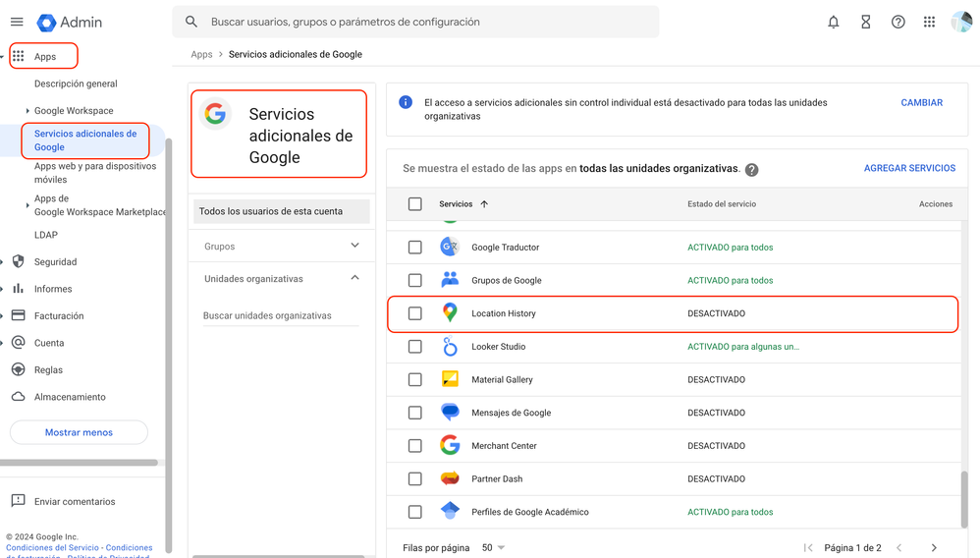Click the Reglas icon
The height and width of the screenshot is (558, 980).
18,369
